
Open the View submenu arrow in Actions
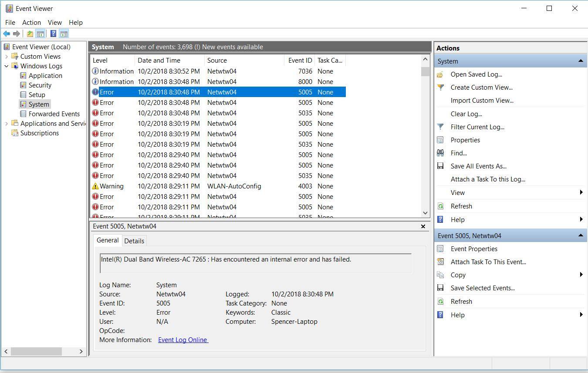point(581,192)
